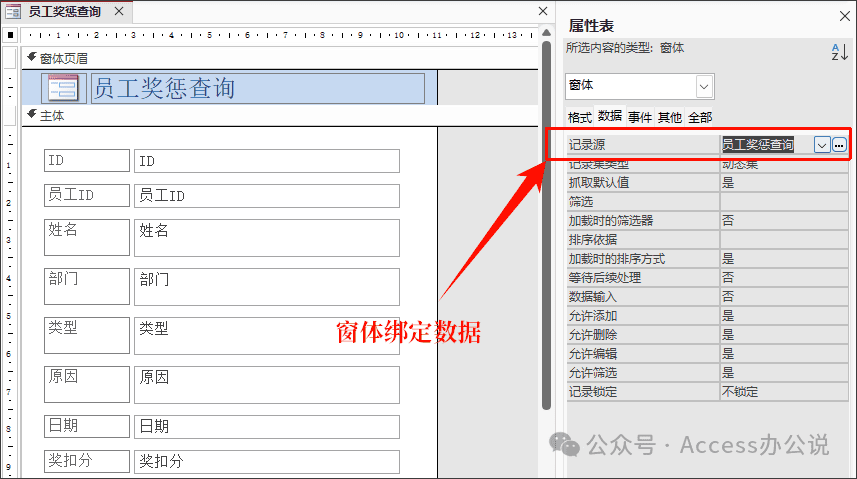
Task: Select the 类型 text box control
Action: coord(267,335)
